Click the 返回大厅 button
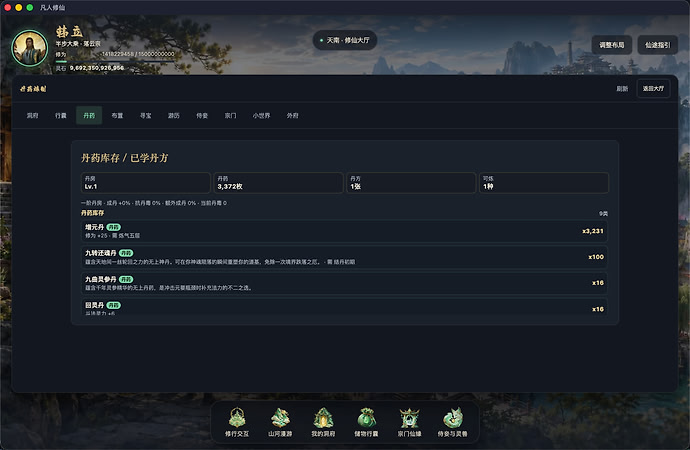This screenshot has height=450, width=690. coord(653,89)
